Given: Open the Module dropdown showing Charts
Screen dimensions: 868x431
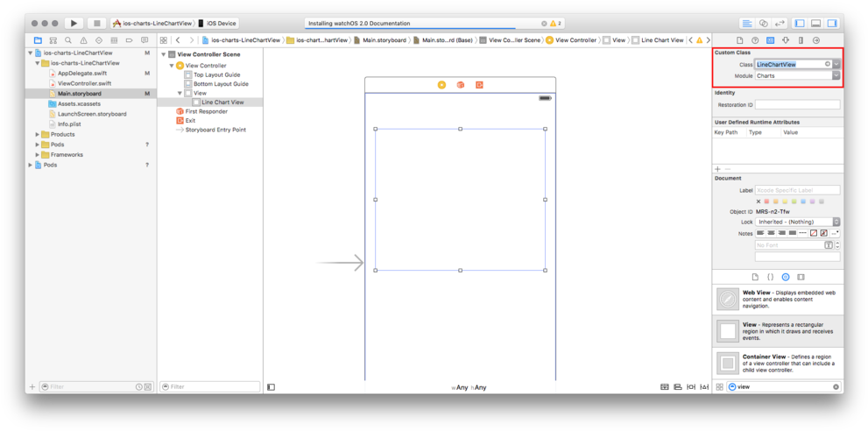Looking at the screenshot, I should [836, 76].
